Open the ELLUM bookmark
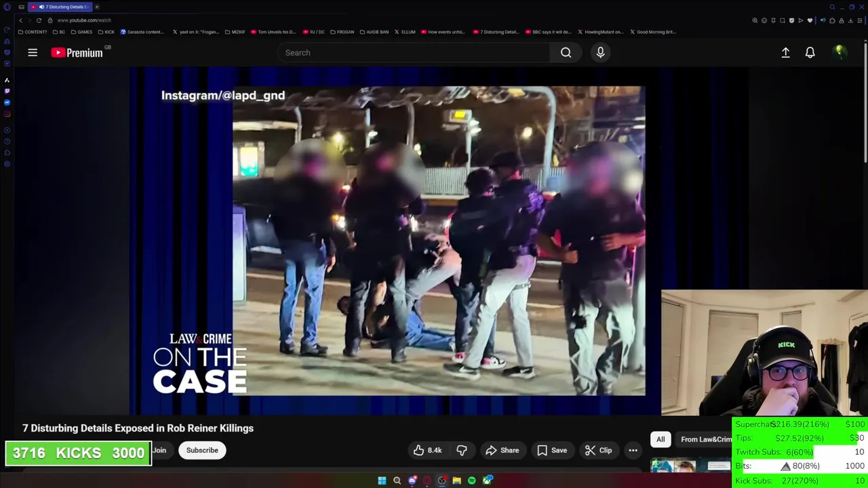868x488 pixels. 405,32
